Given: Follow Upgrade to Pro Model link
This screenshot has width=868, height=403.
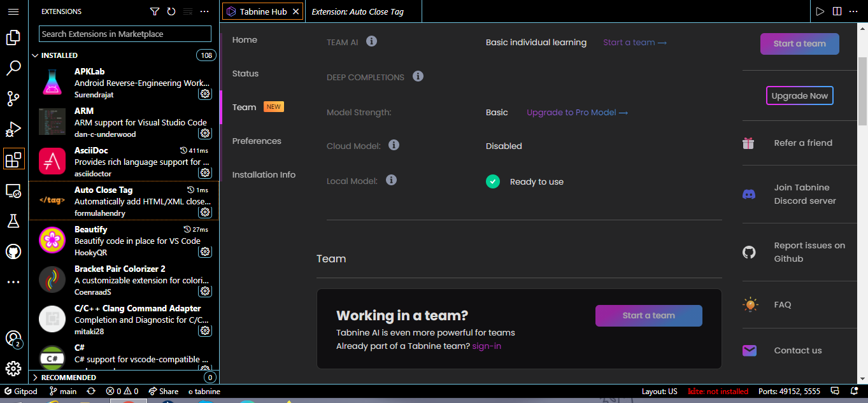Looking at the screenshot, I should (577, 112).
